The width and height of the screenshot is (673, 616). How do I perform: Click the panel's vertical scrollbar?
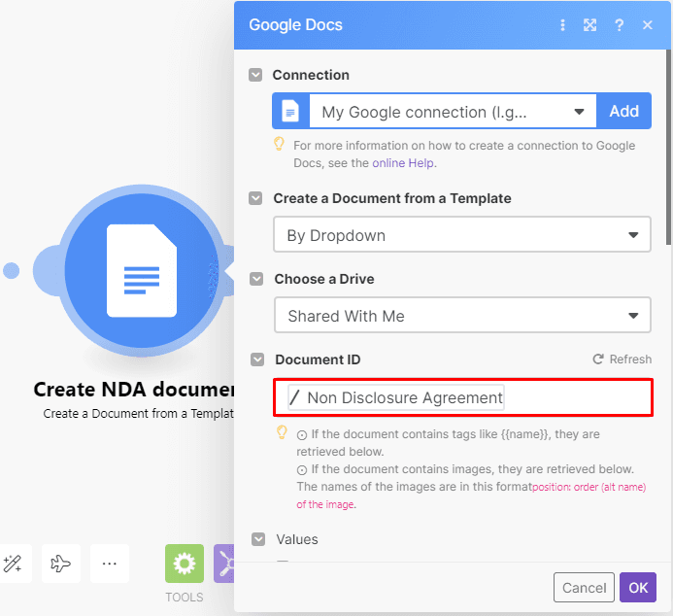point(669,148)
